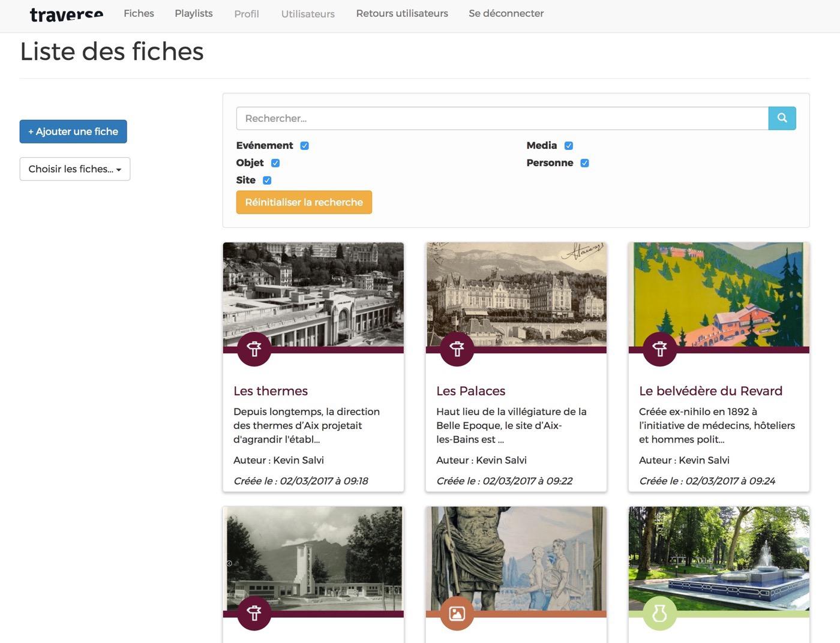Click the site icon on Les thermes card
Viewport: 840px width, 643px height.
point(254,348)
